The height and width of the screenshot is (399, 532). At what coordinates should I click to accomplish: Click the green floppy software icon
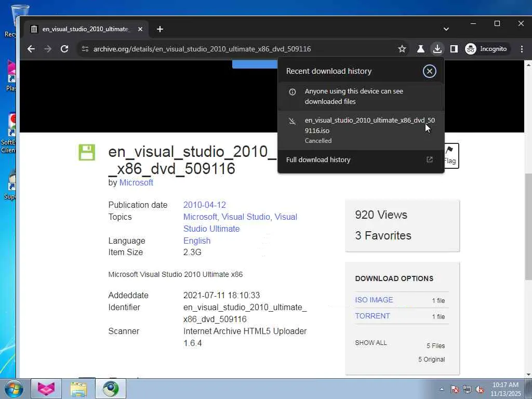point(87,152)
